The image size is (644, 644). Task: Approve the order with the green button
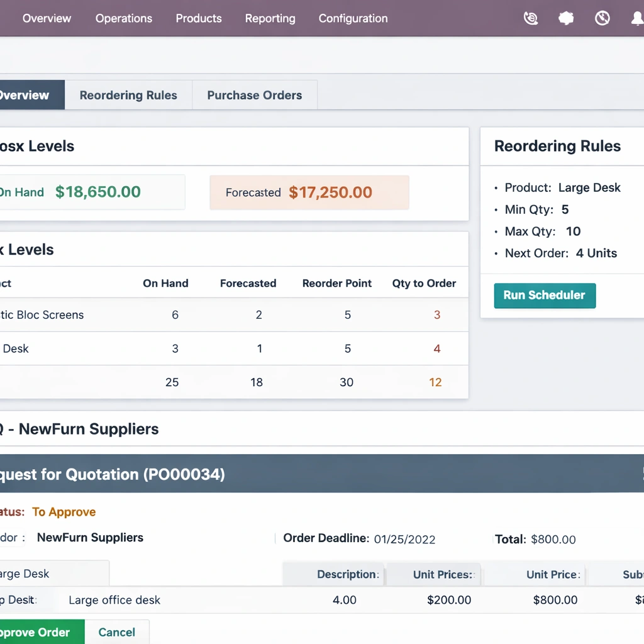coord(38,632)
